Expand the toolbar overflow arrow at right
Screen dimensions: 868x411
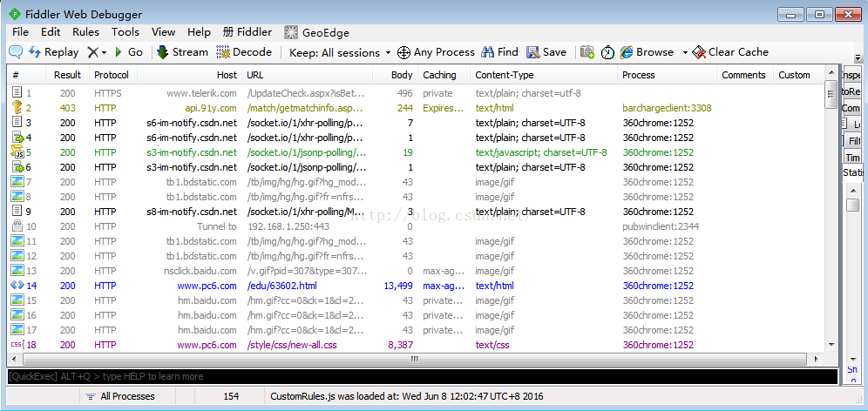click(x=858, y=57)
